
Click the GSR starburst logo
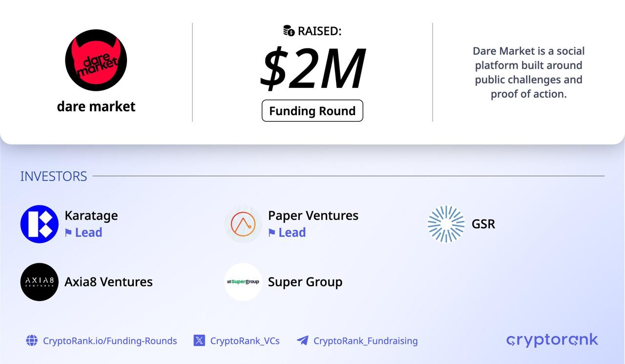tap(446, 224)
